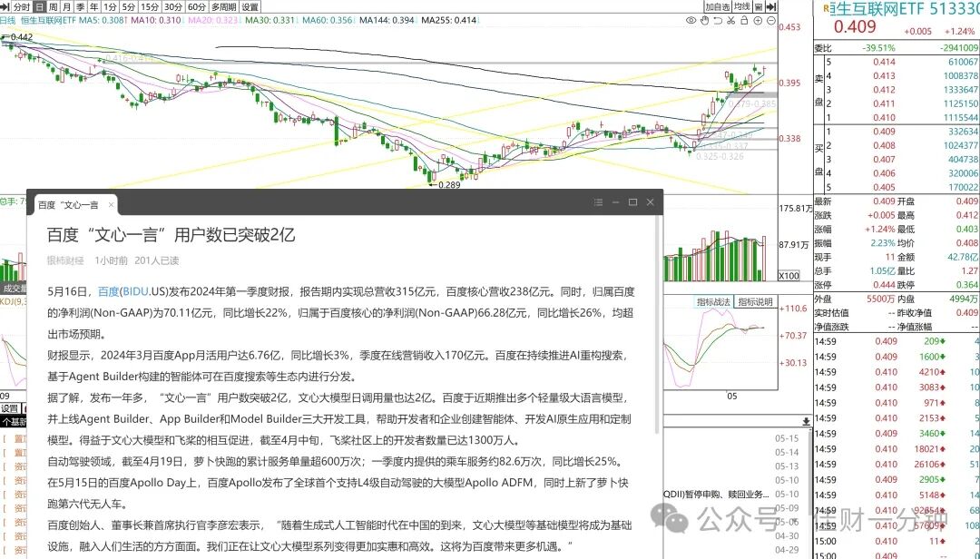Viewport: 980px width, 559px height.
Task: Click the MA255 indicator label
Action: click(449, 21)
